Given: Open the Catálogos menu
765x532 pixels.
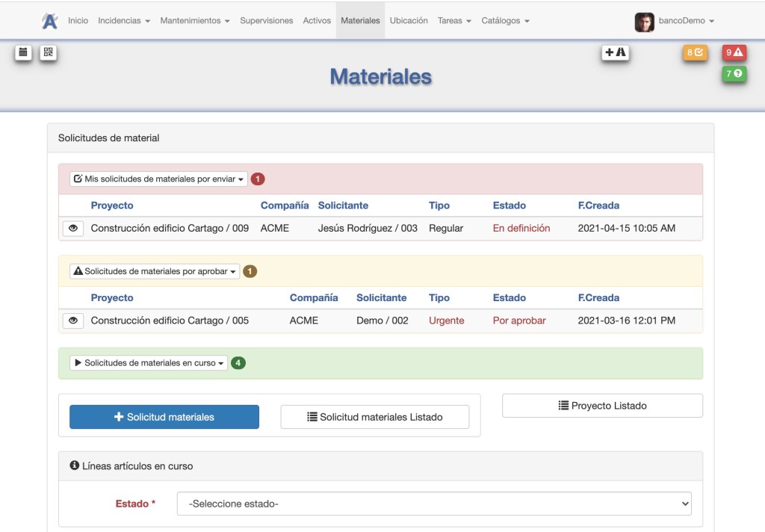Looking at the screenshot, I should click(x=505, y=21).
